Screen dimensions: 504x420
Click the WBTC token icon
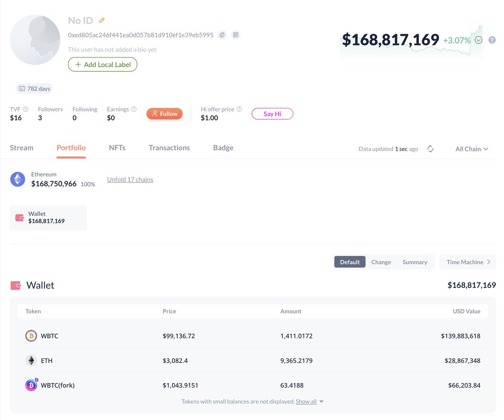[x=31, y=336]
